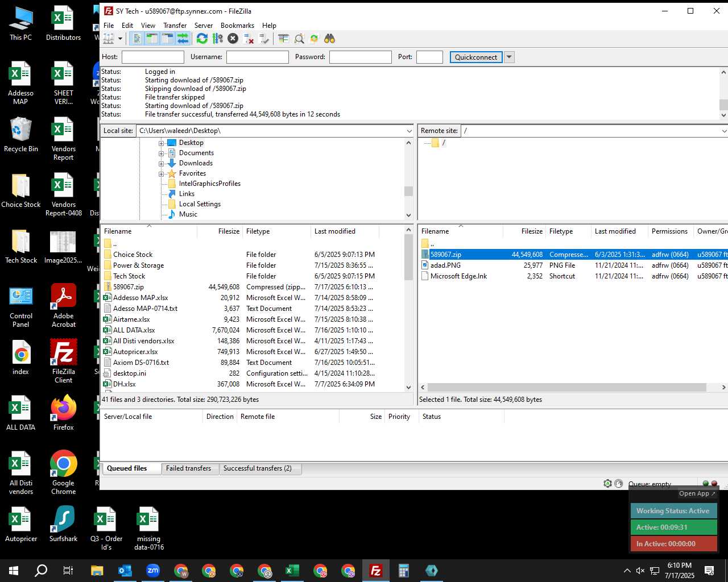Image resolution: width=728 pixels, height=582 pixels.
Task: Open the Transfer menu
Action: [175, 26]
